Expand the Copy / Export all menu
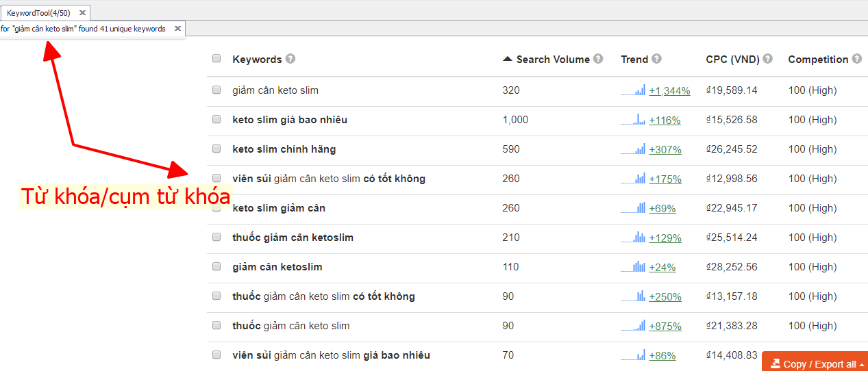 click(815, 363)
